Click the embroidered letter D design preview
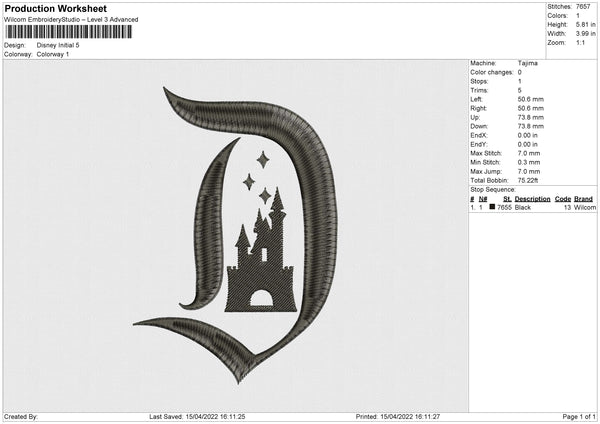Screen dimensions: 600x424 click(x=236, y=235)
